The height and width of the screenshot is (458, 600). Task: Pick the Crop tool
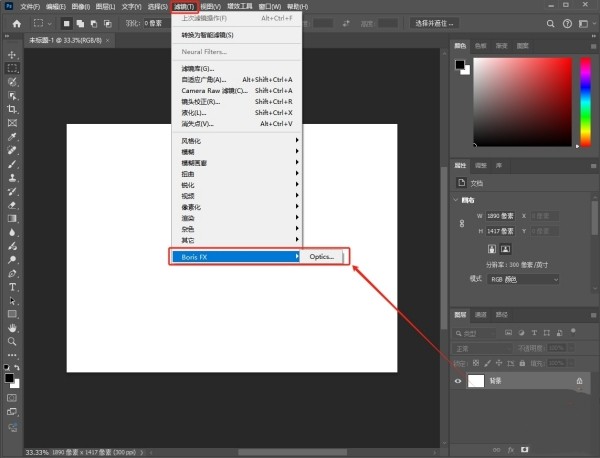(12, 109)
